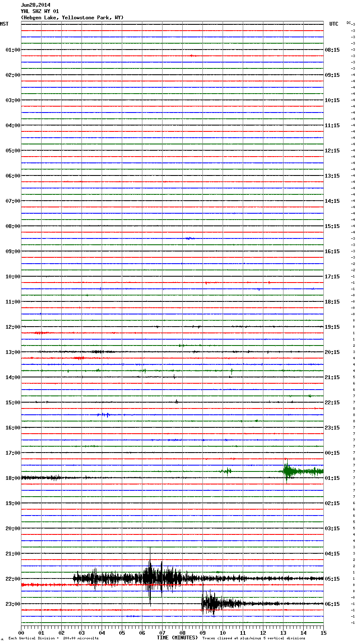Image resolution: width=357 pixels, height=644 pixels.
Task: Click the 01:15 UTC time label
Action: pos(332,478)
